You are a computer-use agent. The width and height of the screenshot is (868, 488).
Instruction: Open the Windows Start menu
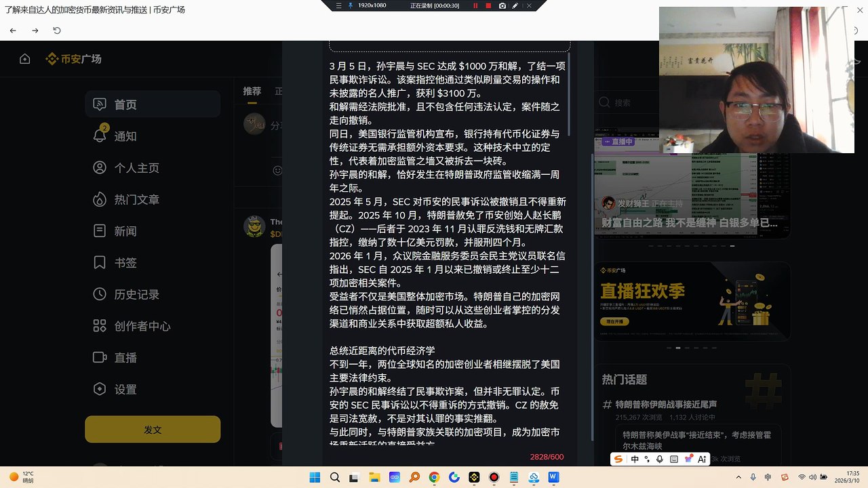[x=315, y=477]
